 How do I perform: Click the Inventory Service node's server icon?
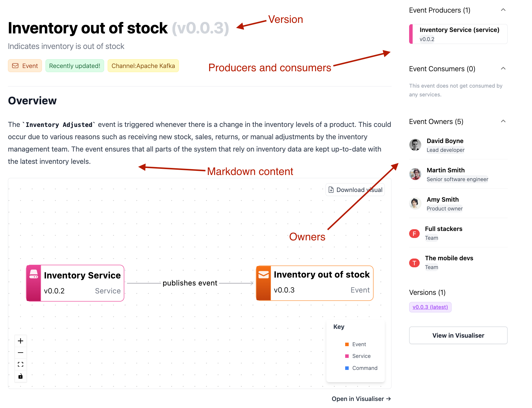(34, 274)
